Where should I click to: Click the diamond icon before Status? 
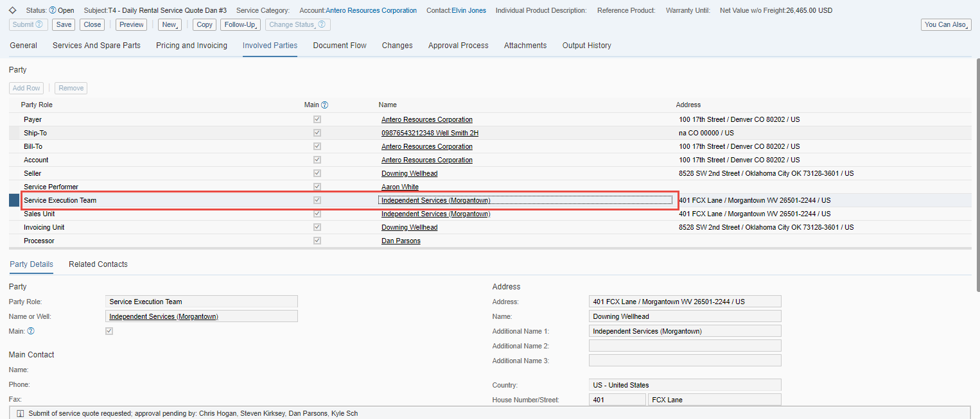pyautogui.click(x=12, y=10)
